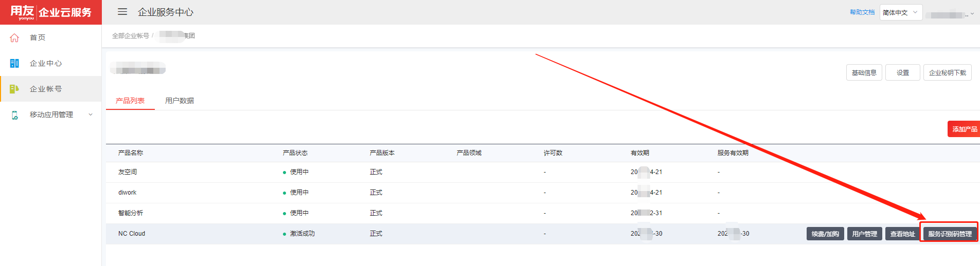Click the 有效期 column header
980x266 pixels.
tap(640, 153)
